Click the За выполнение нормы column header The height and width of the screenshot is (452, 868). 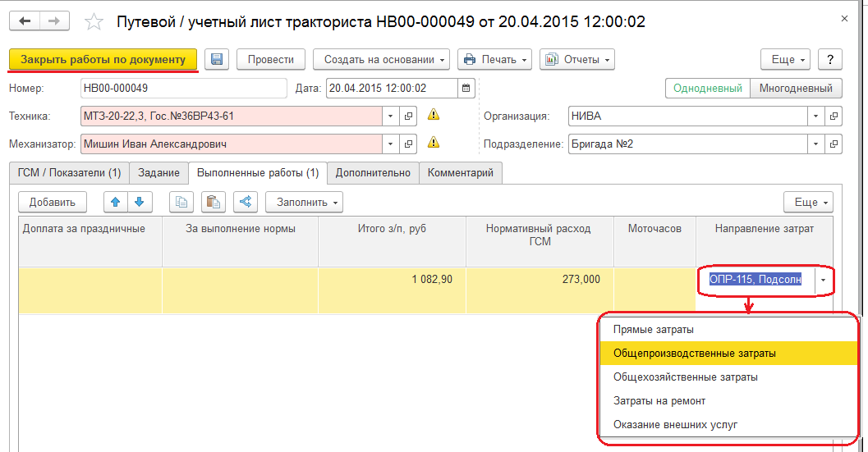coord(241,241)
